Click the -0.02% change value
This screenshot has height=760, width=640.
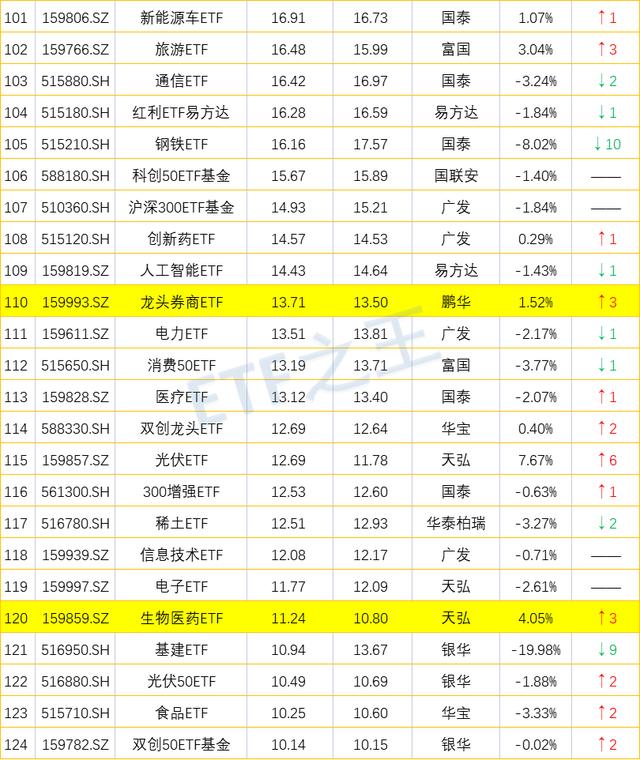[x=536, y=744]
